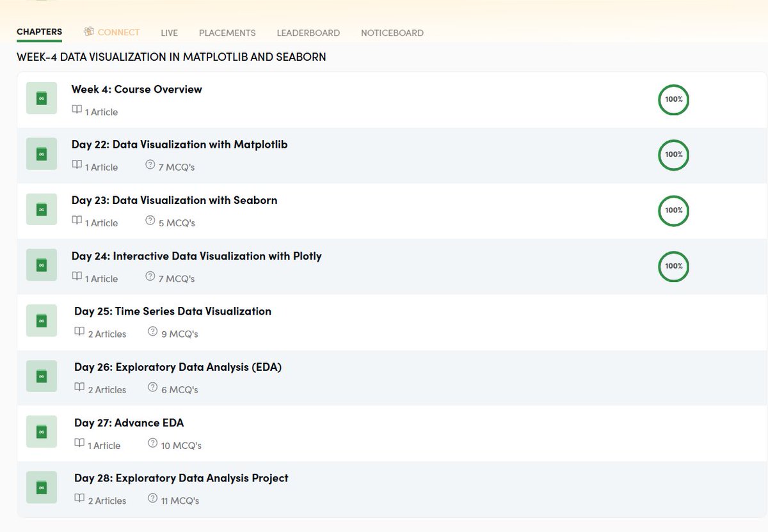Click '5 MCQ's' under Day 23

pyautogui.click(x=177, y=223)
